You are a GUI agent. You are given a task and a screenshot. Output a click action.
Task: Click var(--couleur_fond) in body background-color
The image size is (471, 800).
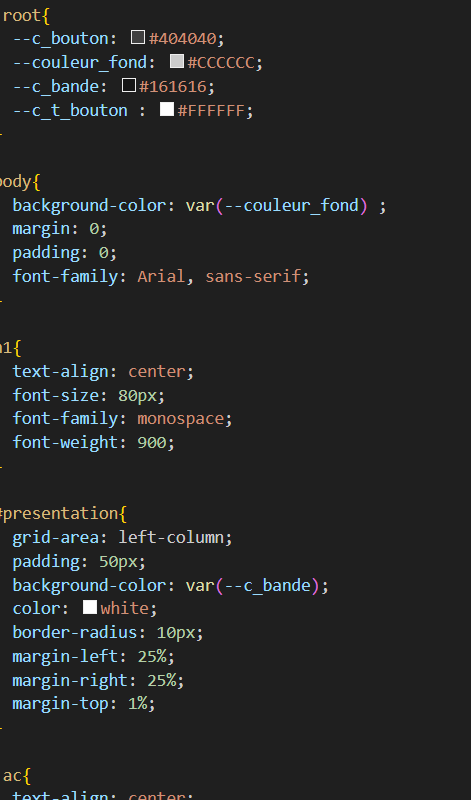(276, 206)
